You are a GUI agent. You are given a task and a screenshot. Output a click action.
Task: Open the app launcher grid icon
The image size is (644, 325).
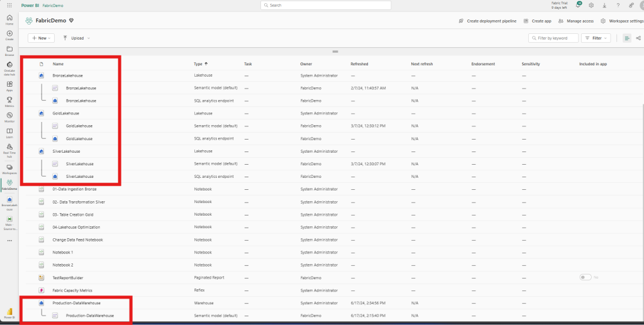[9, 5]
